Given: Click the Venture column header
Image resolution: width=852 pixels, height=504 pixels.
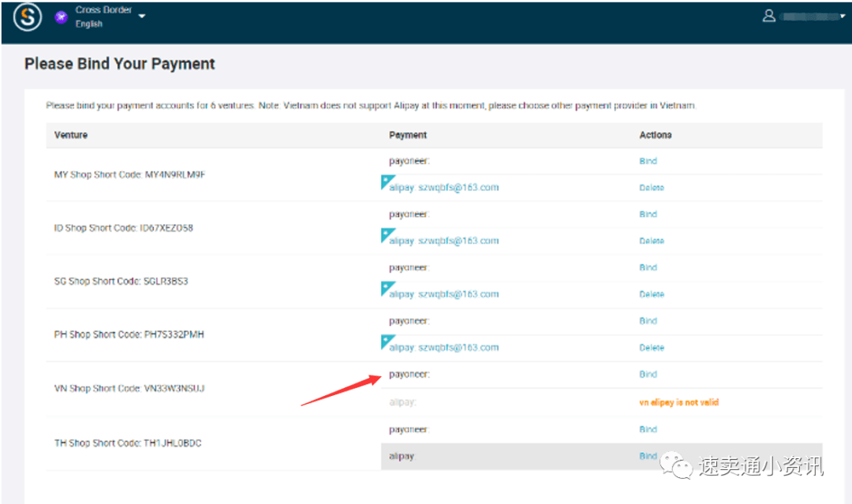Looking at the screenshot, I should click(x=71, y=135).
